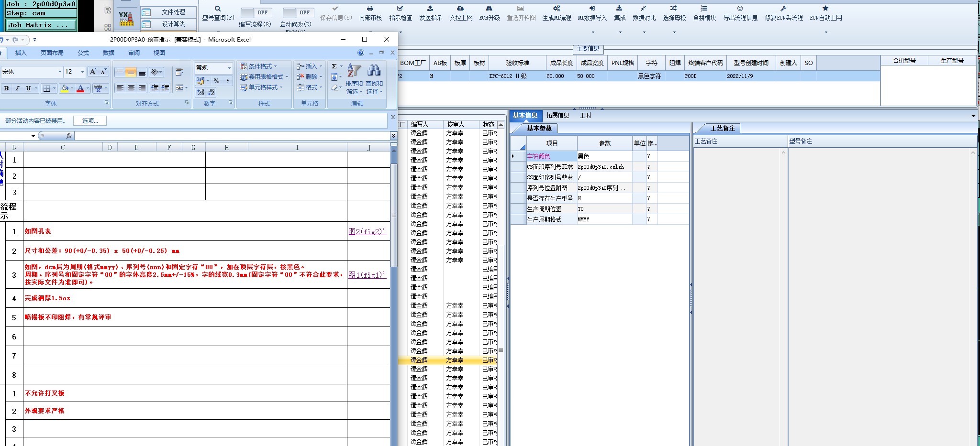Click the bold button in Excel ribbon
Screen dimensions: 980x446
[6, 88]
